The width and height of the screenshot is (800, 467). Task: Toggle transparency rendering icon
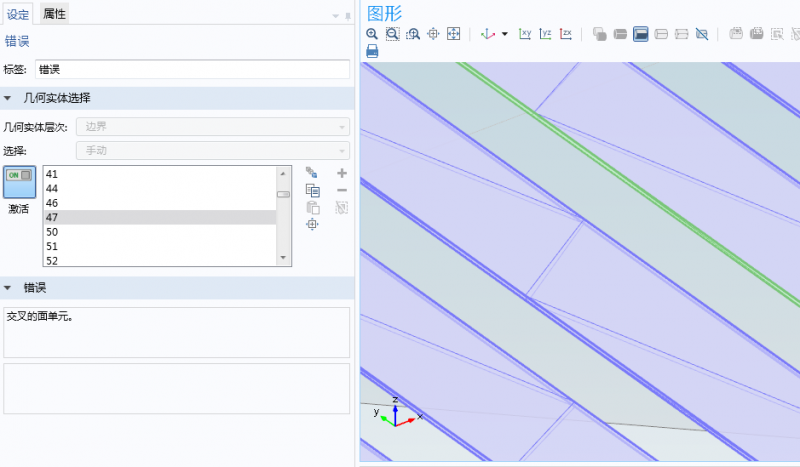(x=599, y=34)
